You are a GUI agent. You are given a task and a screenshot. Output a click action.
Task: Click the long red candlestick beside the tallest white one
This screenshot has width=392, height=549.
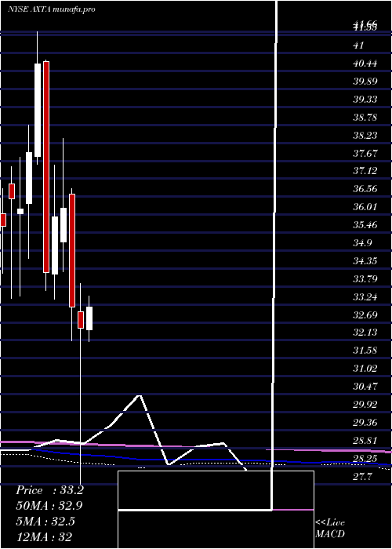46,166
